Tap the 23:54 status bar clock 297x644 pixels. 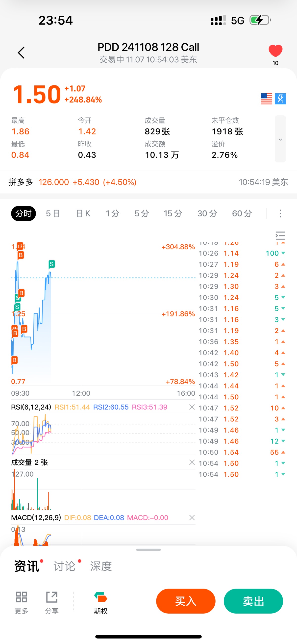tap(55, 20)
